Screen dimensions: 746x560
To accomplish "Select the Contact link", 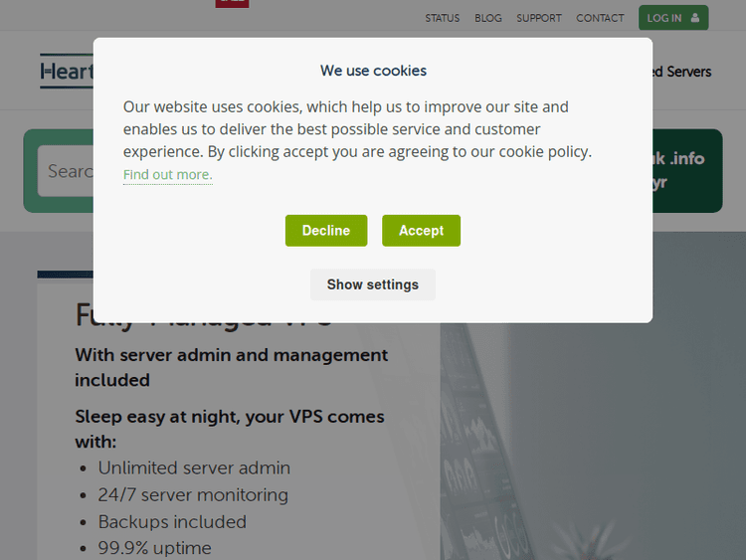I will (600, 18).
